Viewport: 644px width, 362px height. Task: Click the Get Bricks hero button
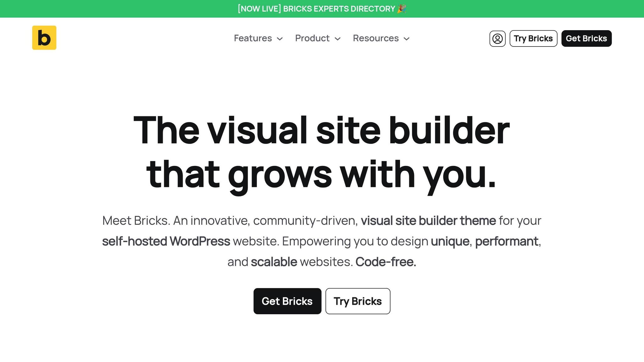point(287,301)
